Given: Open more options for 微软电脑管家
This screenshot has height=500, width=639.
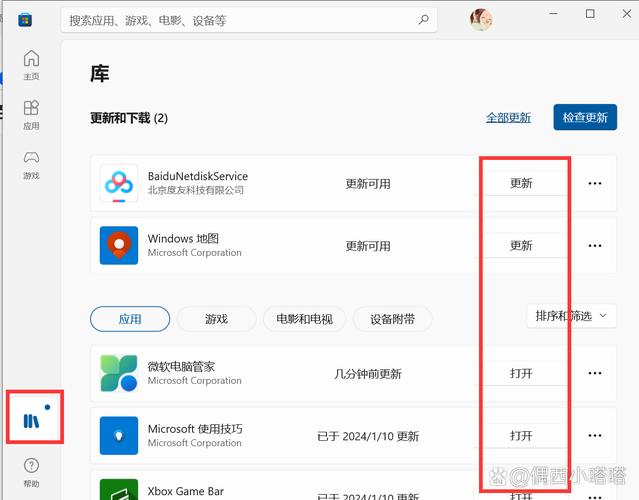Looking at the screenshot, I should coord(595,373).
